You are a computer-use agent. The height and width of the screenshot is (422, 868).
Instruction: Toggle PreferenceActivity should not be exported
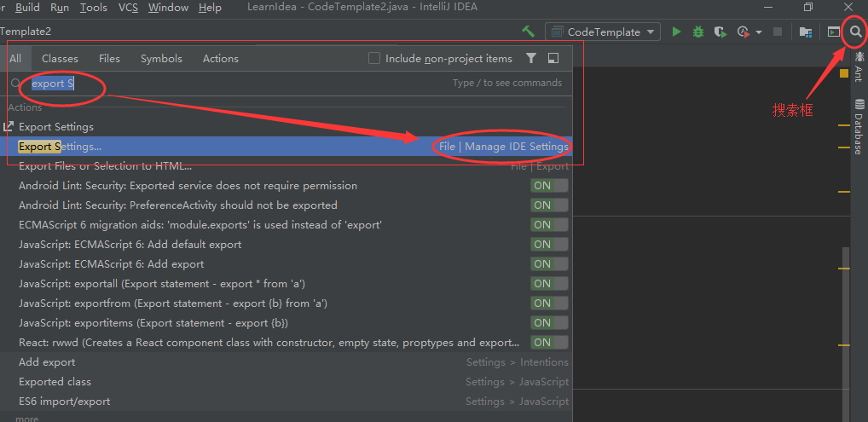(549, 205)
